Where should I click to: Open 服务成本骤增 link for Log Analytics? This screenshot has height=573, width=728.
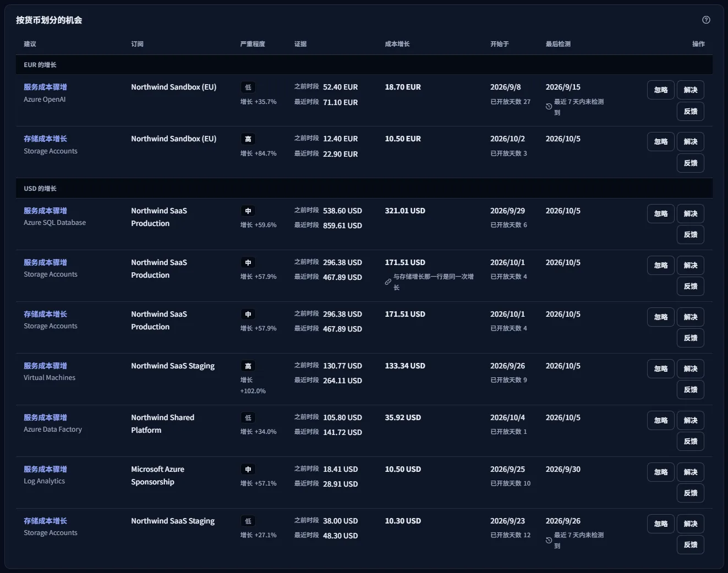[45, 469]
